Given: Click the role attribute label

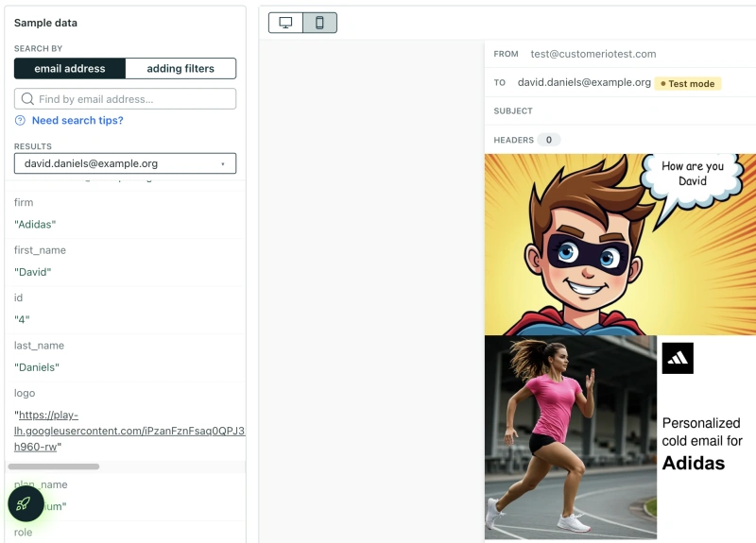Looking at the screenshot, I should [x=23, y=533].
